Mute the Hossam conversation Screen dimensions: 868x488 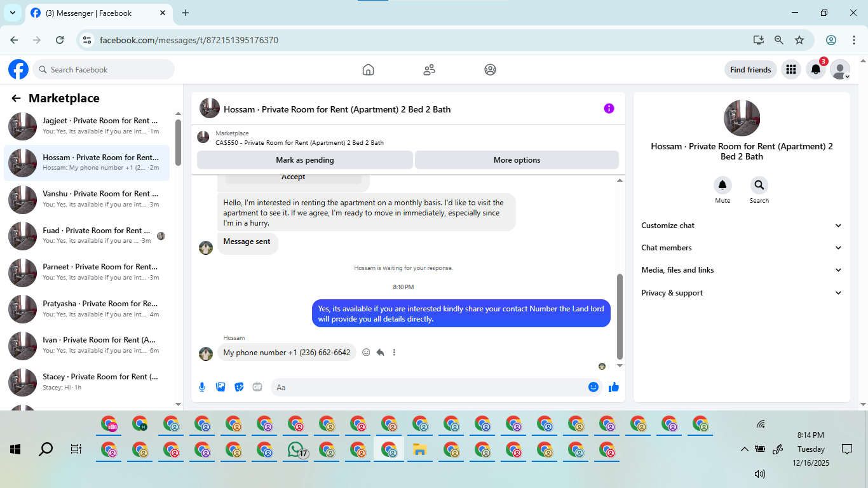point(722,186)
